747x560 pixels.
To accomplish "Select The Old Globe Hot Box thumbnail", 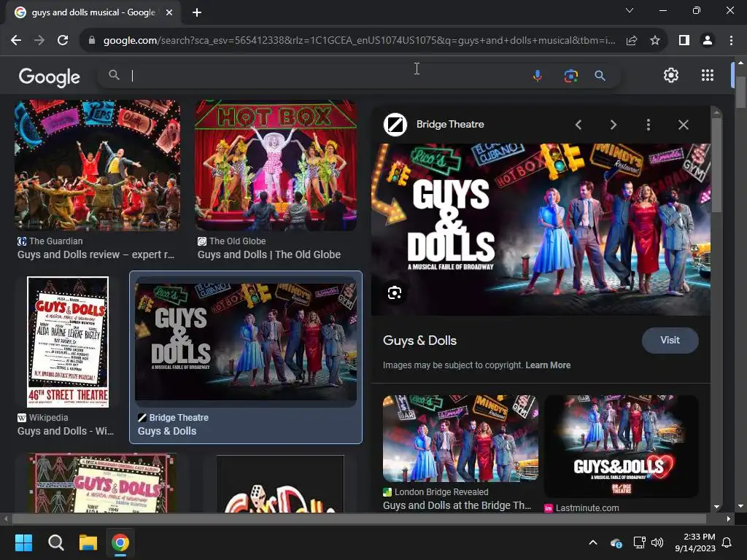I will click(x=275, y=166).
